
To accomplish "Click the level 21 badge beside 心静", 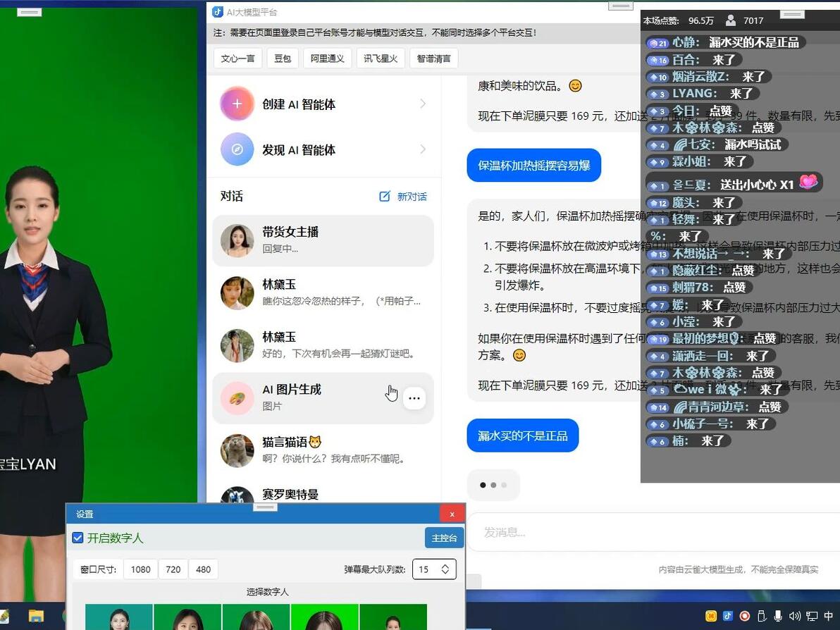I will (x=658, y=44).
